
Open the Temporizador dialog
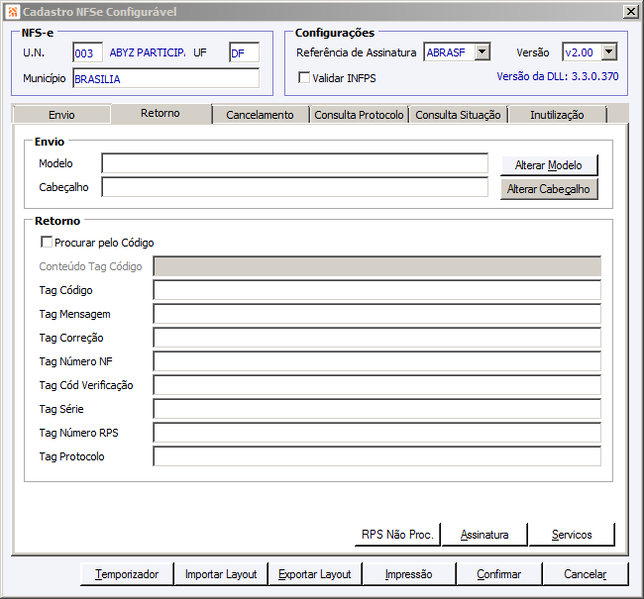[x=127, y=574]
